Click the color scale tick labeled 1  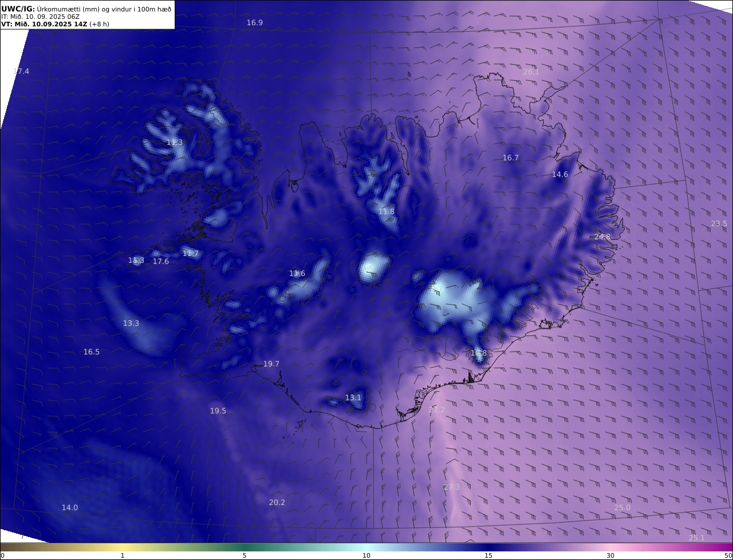[x=123, y=555]
